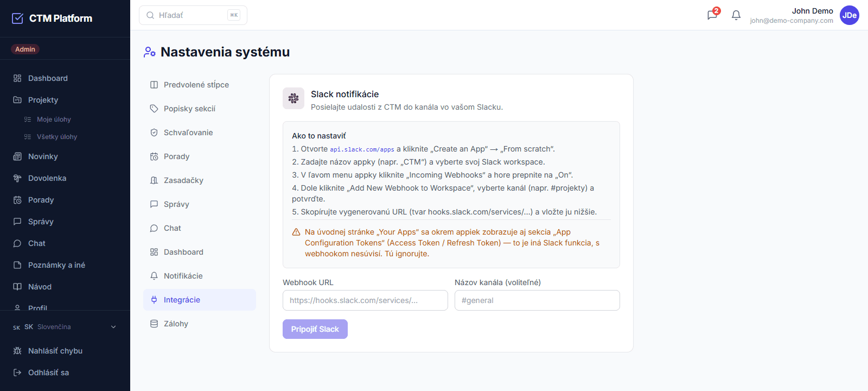
Task: Open Správy settings tab
Action: coord(200,204)
